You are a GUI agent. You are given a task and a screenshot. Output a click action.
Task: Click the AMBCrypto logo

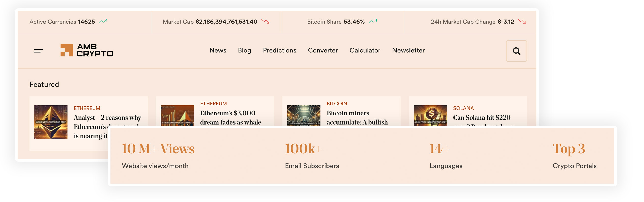click(87, 50)
